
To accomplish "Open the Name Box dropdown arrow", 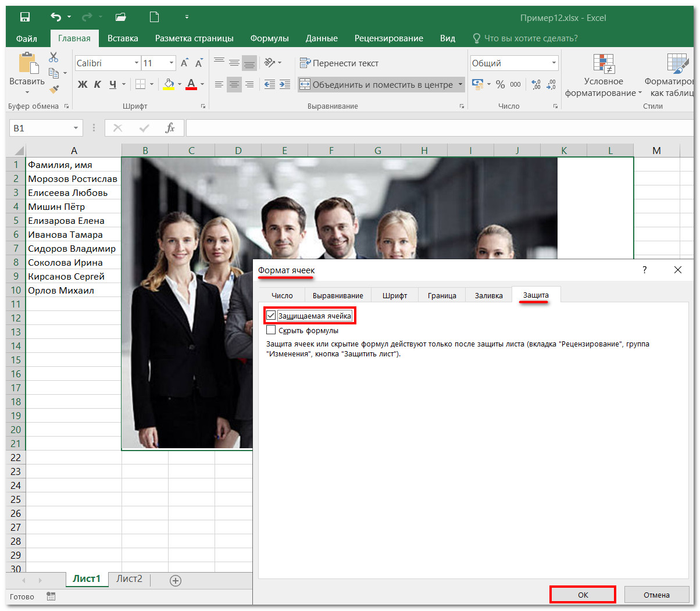I will click(x=76, y=128).
